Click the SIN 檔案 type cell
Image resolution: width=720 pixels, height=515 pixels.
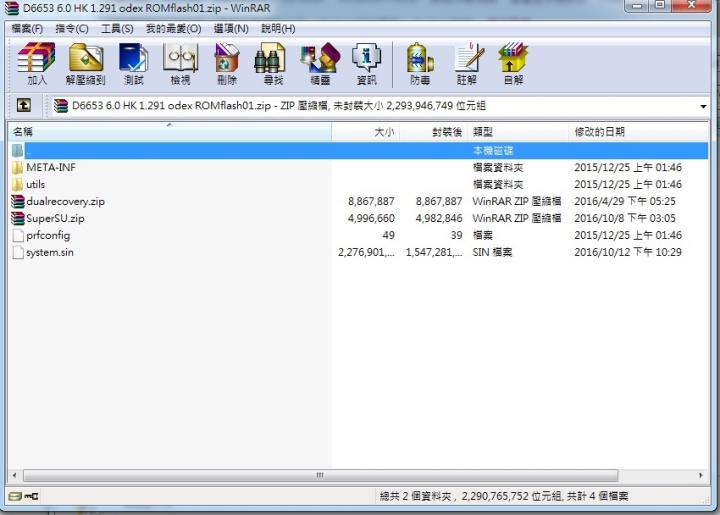(x=492, y=252)
